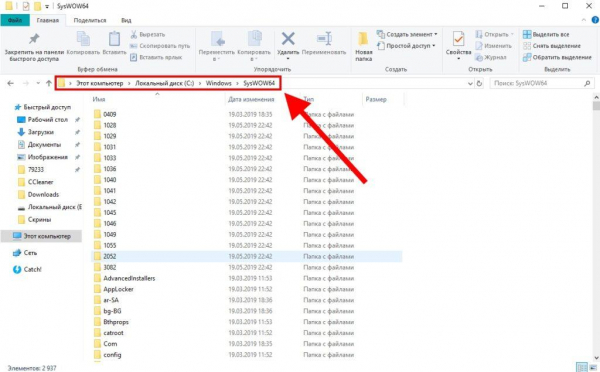Click the Delete (Удалить) red X icon
The image size is (600, 372).
(288, 39)
